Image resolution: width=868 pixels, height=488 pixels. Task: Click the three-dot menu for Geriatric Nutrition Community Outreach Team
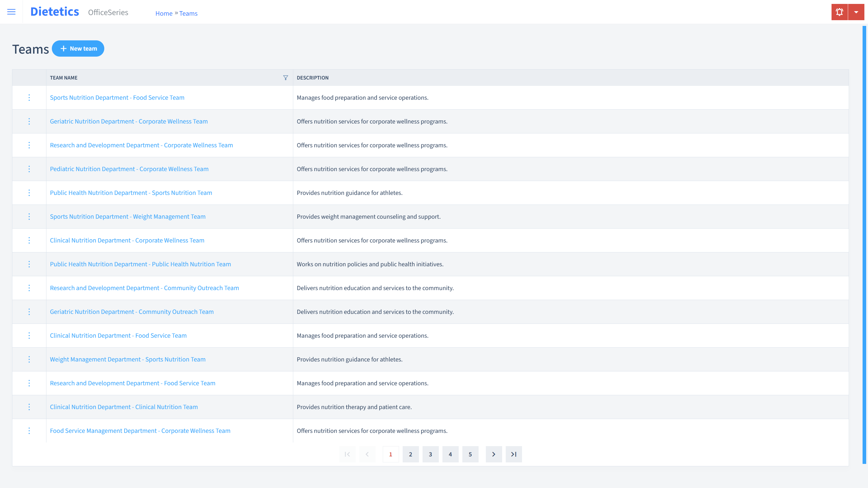point(29,312)
